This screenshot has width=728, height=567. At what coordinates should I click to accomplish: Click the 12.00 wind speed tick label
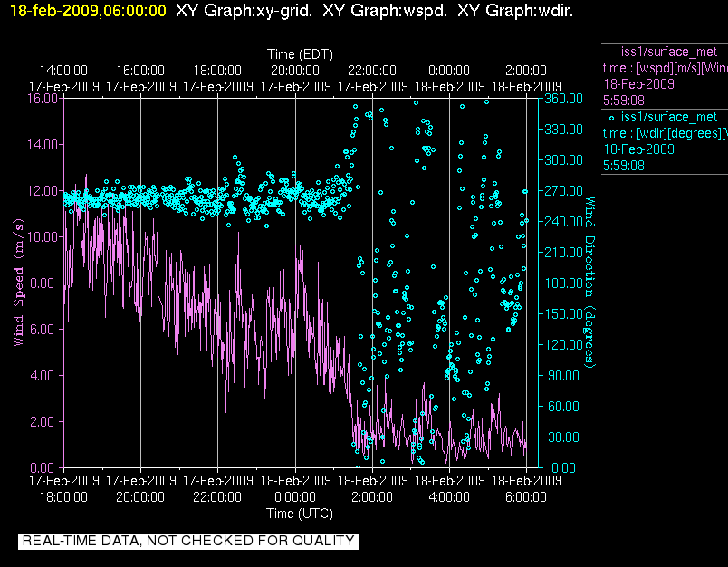coord(43,191)
